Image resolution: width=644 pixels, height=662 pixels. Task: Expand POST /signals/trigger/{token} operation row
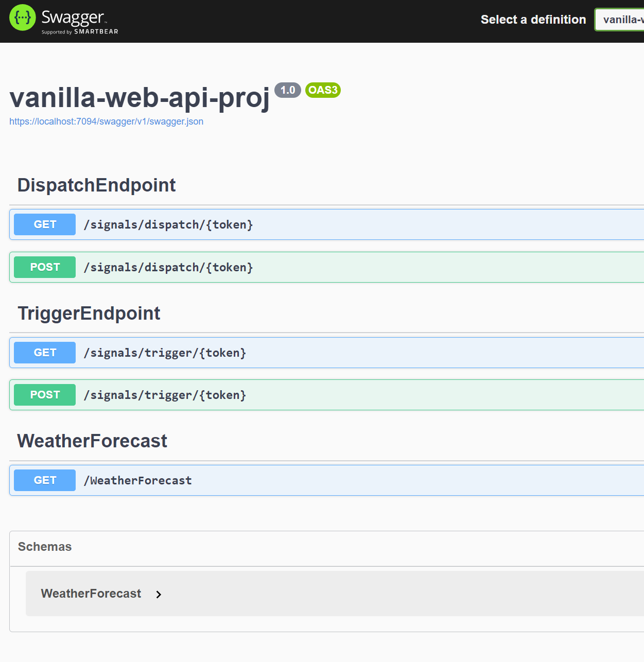click(x=326, y=395)
